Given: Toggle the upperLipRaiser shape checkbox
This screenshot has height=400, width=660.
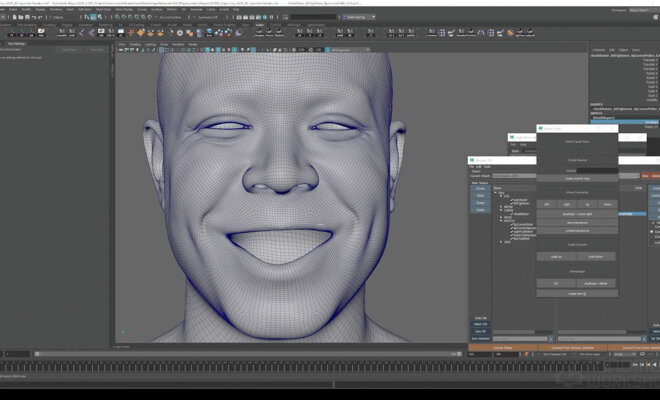Looking at the screenshot, I should click(x=511, y=232).
